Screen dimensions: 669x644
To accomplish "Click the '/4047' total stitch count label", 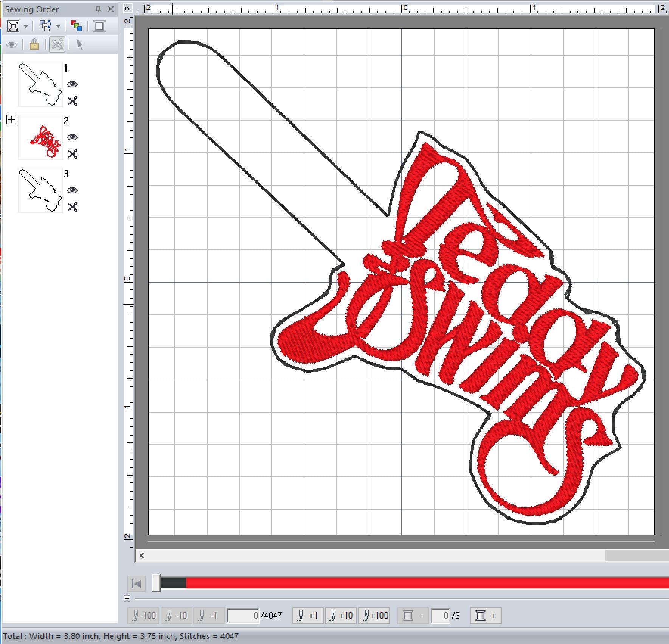I will 272,616.
